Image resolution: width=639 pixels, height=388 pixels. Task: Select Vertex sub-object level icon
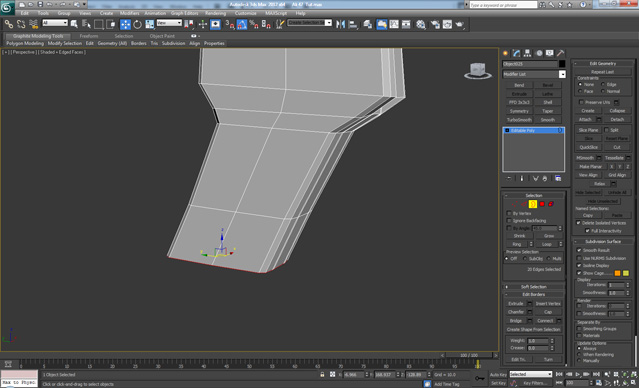[514, 204]
